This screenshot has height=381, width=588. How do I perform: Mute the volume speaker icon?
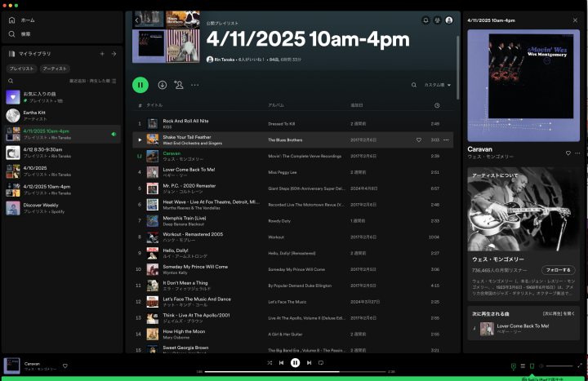pos(541,366)
